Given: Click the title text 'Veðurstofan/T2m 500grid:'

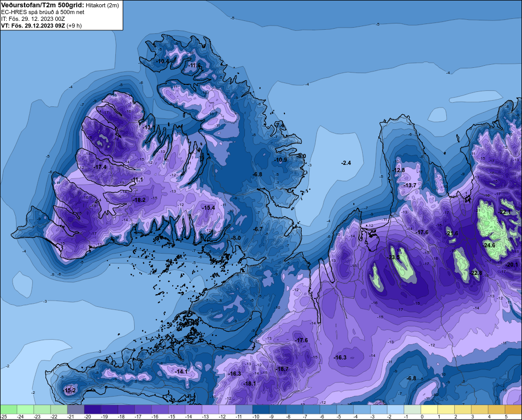Looking at the screenshot, I should (43, 5).
